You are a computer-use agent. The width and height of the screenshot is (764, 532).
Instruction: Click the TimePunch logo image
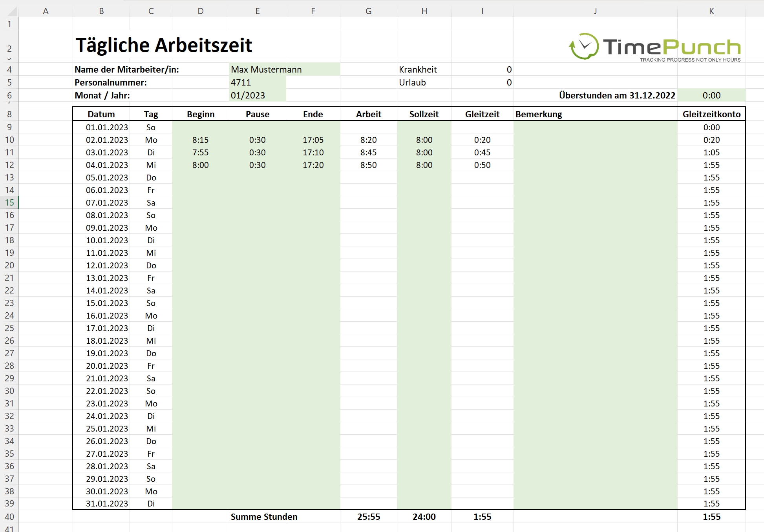pyautogui.click(x=654, y=47)
